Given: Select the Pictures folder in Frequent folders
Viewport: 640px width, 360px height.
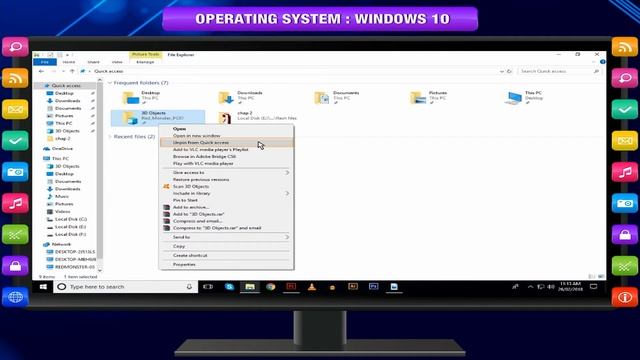Looking at the screenshot, I should (429, 98).
